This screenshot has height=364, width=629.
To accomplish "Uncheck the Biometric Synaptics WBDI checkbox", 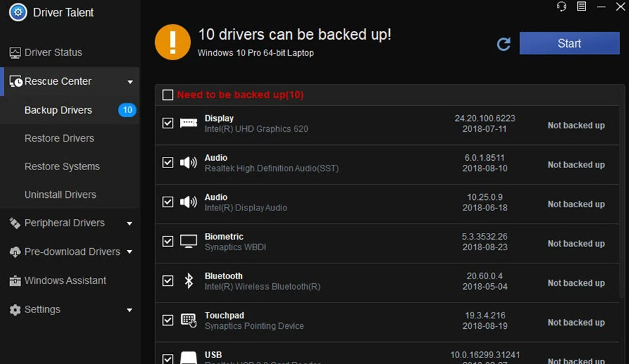I will click(x=168, y=242).
